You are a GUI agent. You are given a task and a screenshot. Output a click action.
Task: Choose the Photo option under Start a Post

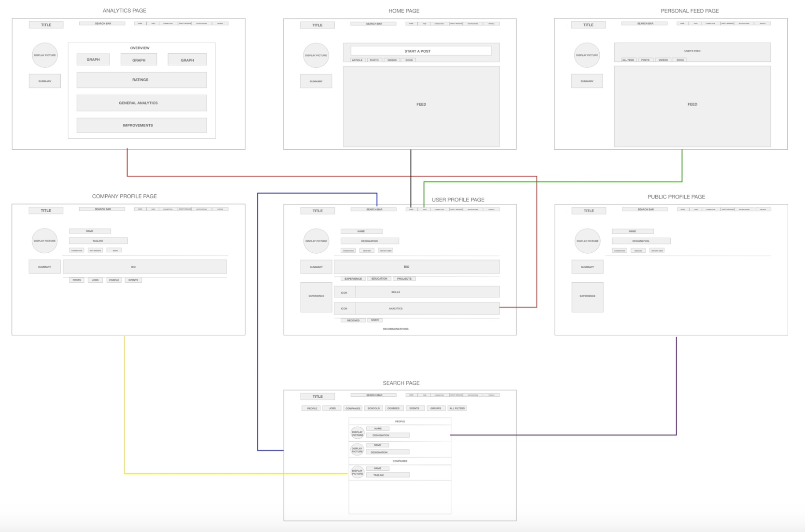pyautogui.click(x=374, y=60)
